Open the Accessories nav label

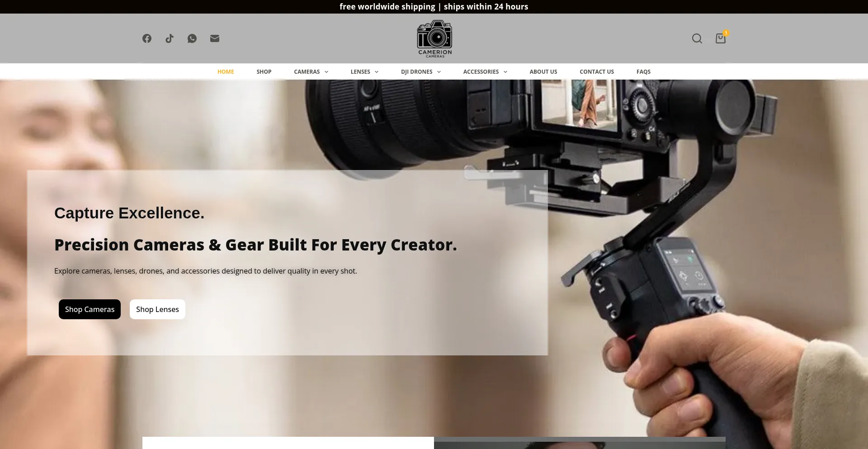pyautogui.click(x=481, y=72)
